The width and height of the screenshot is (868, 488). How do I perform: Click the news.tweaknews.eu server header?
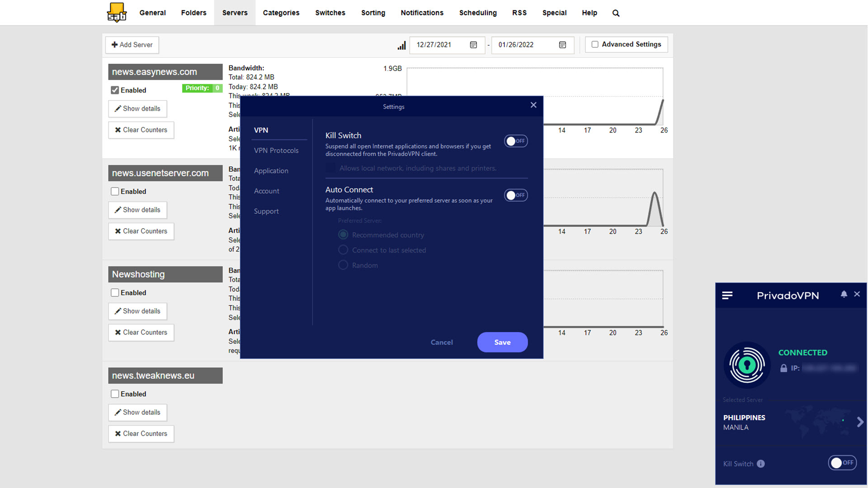[x=165, y=375]
